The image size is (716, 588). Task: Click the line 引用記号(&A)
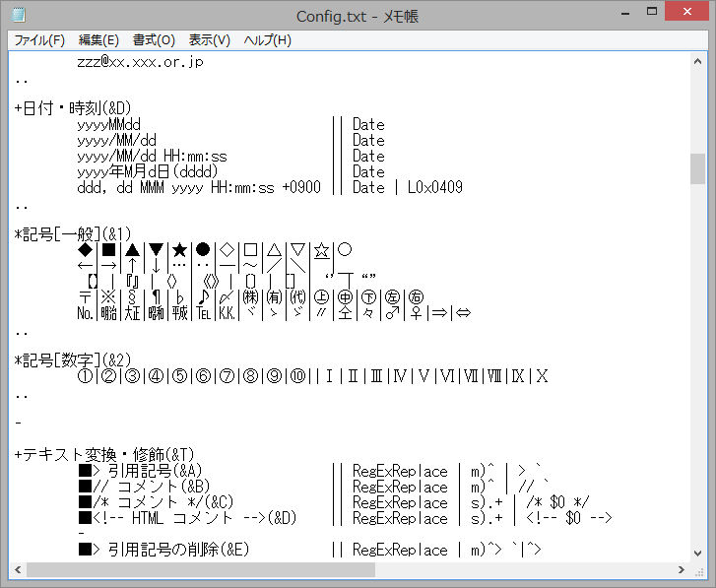click(140, 471)
